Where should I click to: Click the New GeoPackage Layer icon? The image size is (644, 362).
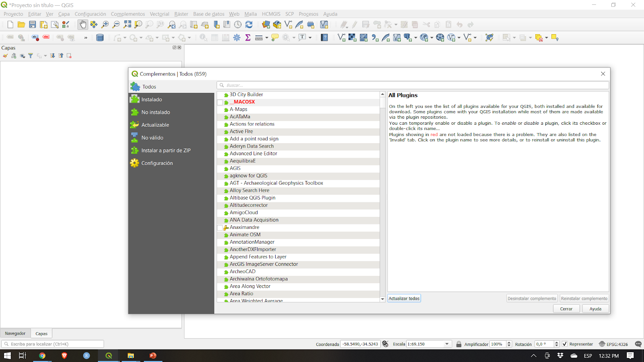[x=277, y=25]
